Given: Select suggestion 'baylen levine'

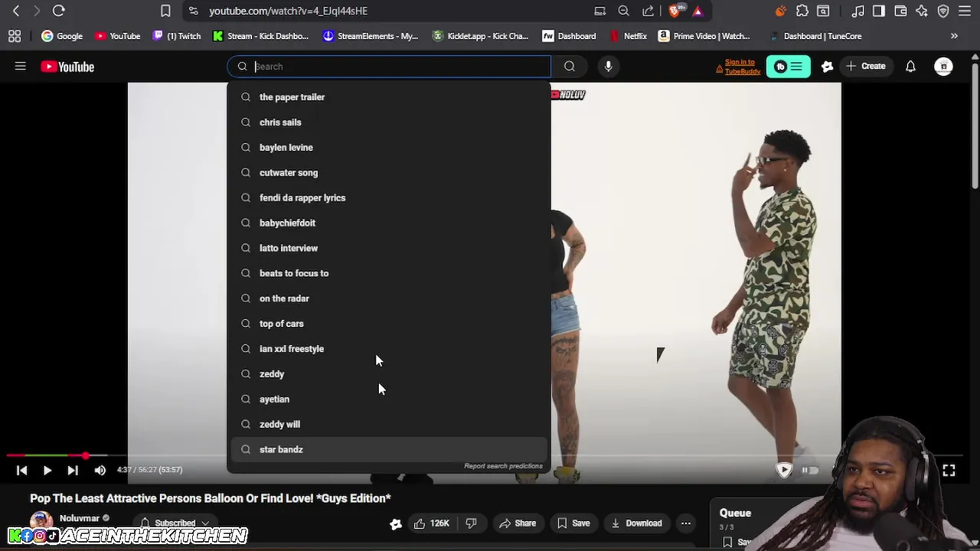Looking at the screenshot, I should click(x=389, y=148).
